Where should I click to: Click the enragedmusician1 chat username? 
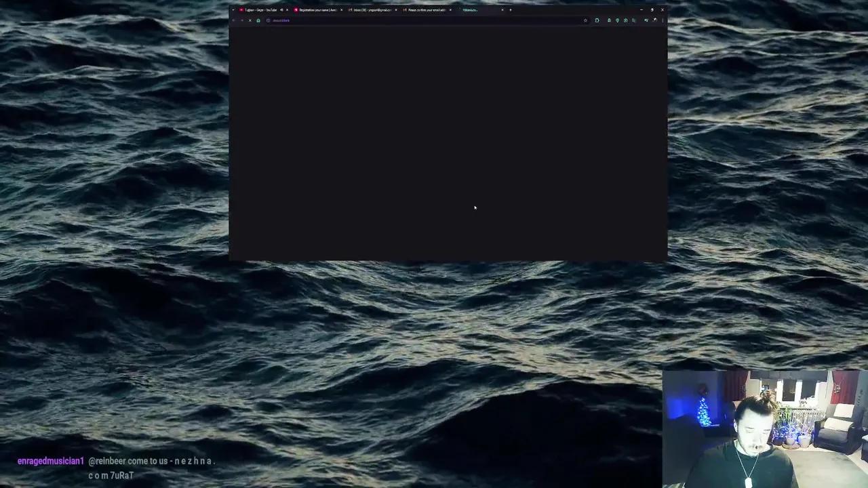[x=51, y=461]
